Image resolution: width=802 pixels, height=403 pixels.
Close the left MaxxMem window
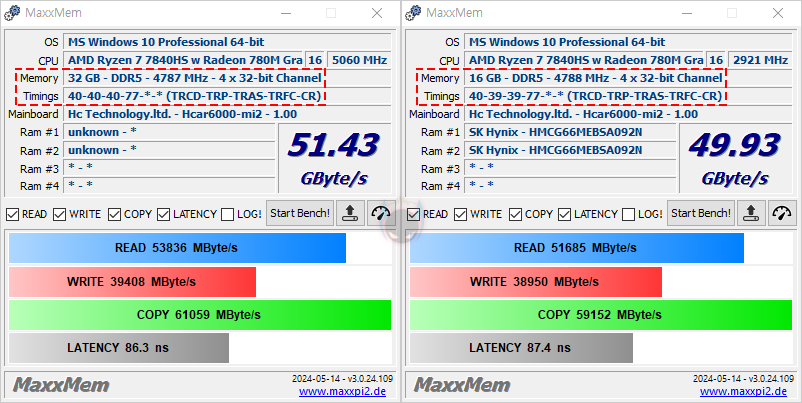[377, 13]
